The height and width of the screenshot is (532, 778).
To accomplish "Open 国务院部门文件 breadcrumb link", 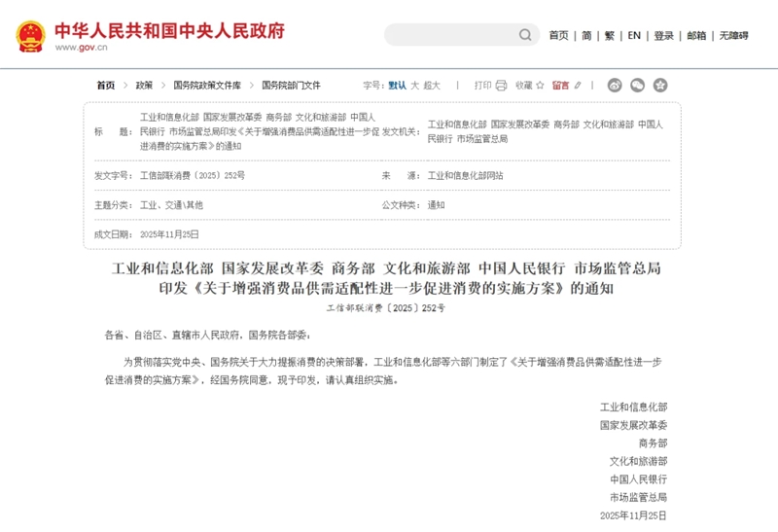I will [x=291, y=86].
